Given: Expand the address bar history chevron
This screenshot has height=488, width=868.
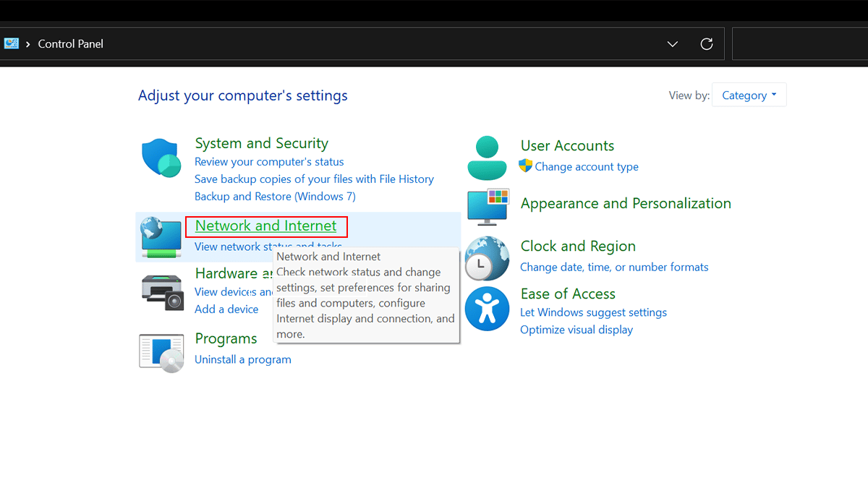Looking at the screenshot, I should (673, 44).
